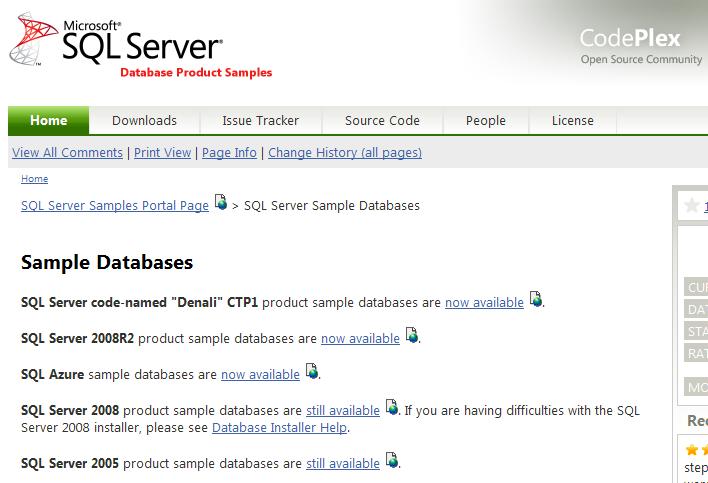This screenshot has height=483, width=708.
Task: Click the View All Comments link
Action: 67,153
